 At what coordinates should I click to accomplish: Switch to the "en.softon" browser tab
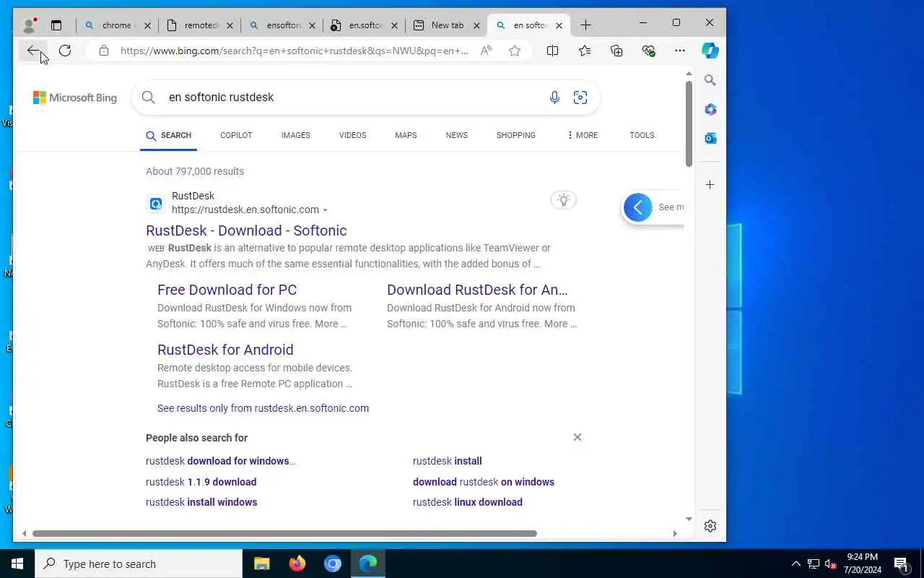[365, 25]
